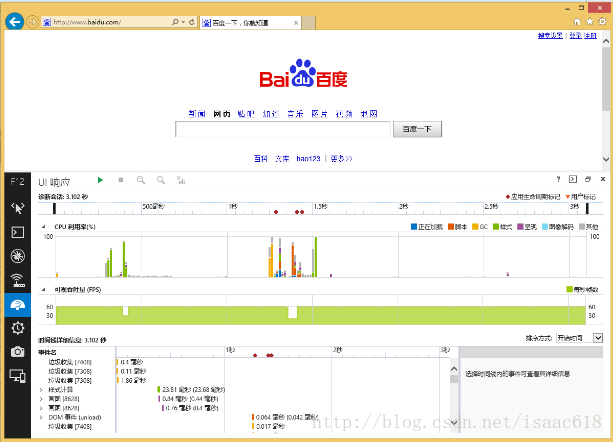Refresh the page with the reload icon

point(192,22)
